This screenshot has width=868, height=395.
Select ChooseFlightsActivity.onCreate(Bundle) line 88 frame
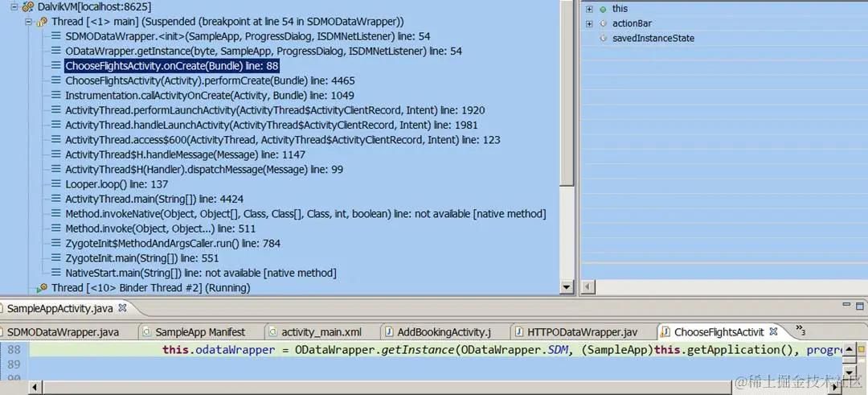172,66
